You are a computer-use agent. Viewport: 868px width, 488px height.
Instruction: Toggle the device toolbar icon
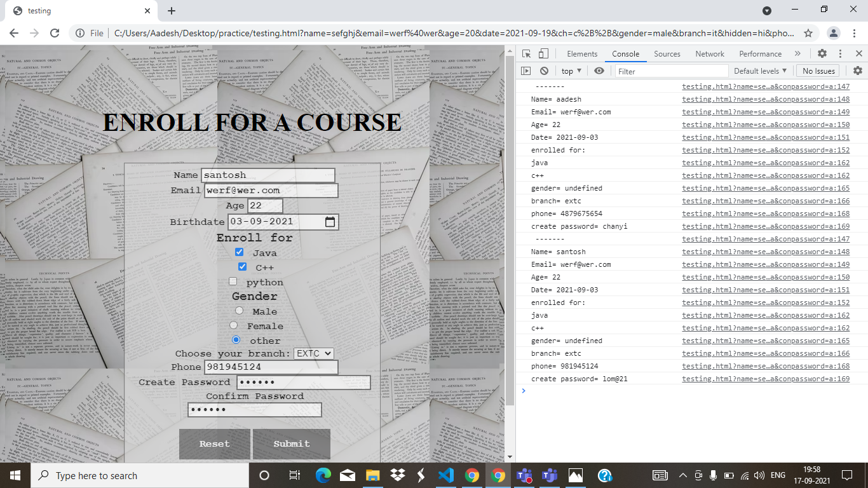543,54
